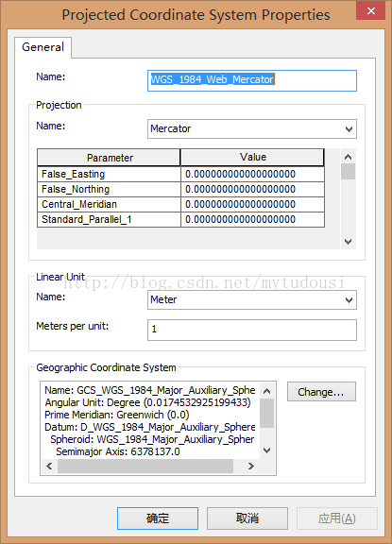Click the geographic info box scroll up arrow
The width and height of the screenshot is (392, 544).
pyautogui.click(x=266, y=391)
